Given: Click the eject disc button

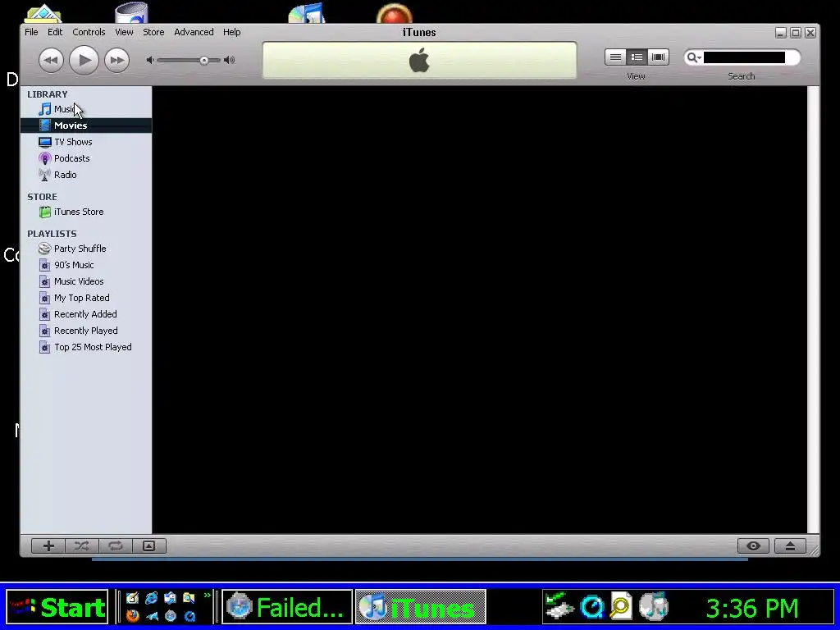Looking at the screenshot, I should pyautogui.click(x=790, y=546).
